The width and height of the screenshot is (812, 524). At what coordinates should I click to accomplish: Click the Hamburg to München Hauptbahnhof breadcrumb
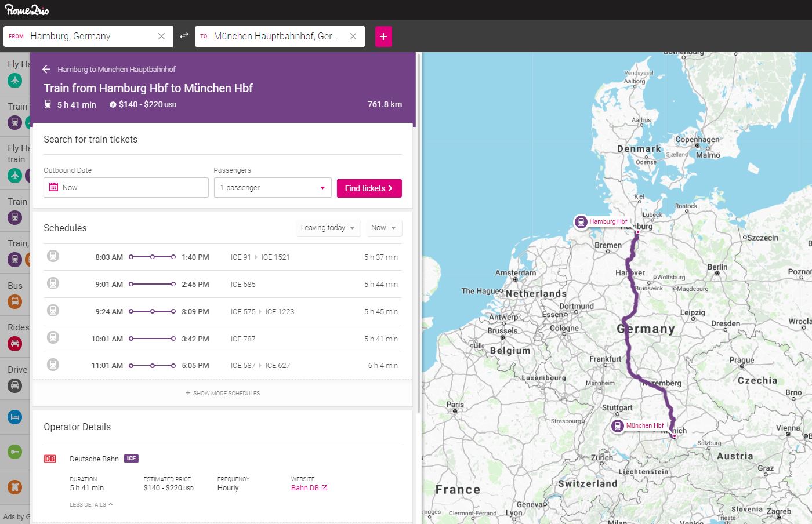[117, 69]
